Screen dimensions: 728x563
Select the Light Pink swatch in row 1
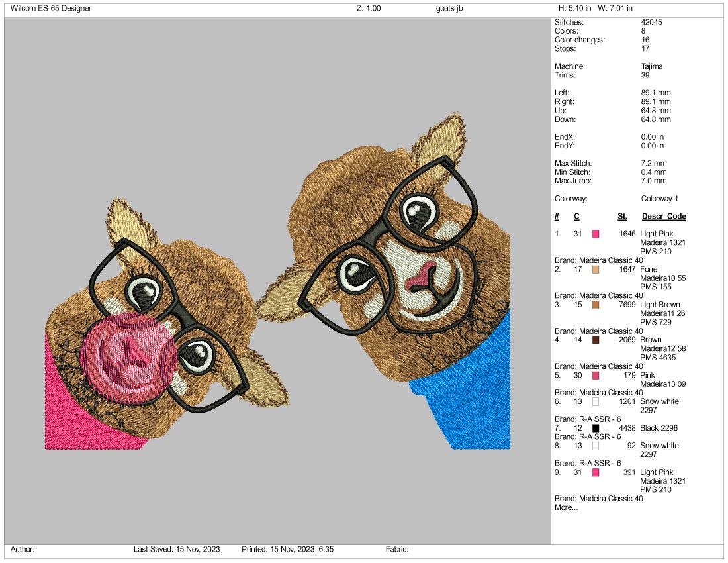[x=596, y=234]
